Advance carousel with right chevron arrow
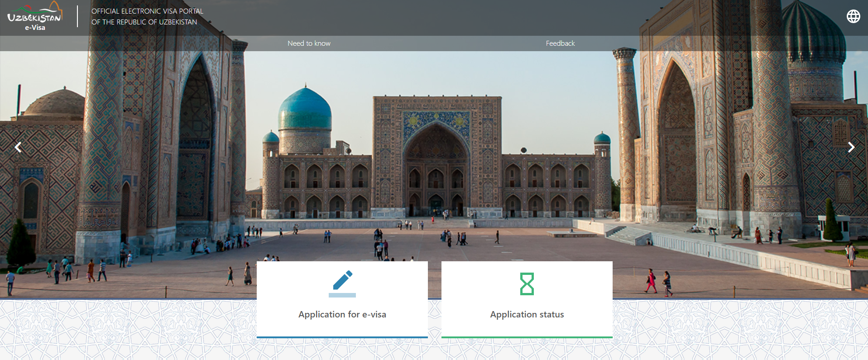Image resolution: width=868 pixels, height=360 pixels. [851, 147]
